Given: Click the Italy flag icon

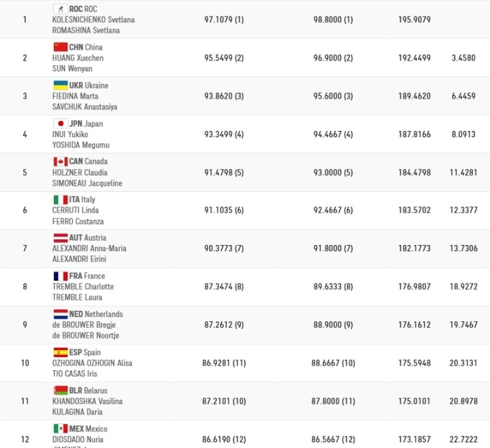Looking at the screenshot, I should pos(61,200).
